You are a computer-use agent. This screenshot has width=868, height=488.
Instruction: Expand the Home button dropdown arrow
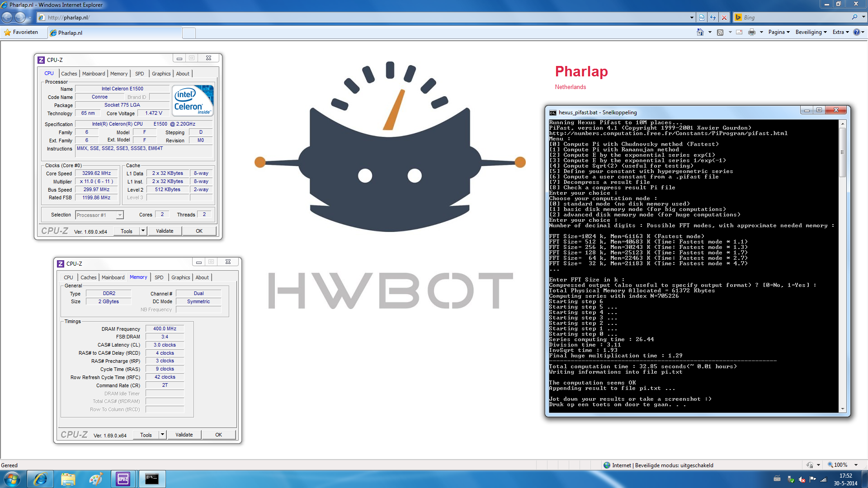coord(710,32)
